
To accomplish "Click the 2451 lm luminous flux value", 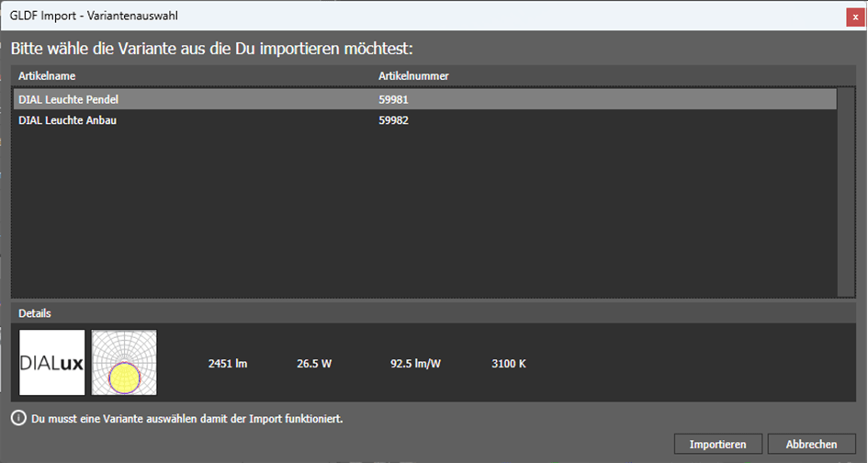I will 228,364.
